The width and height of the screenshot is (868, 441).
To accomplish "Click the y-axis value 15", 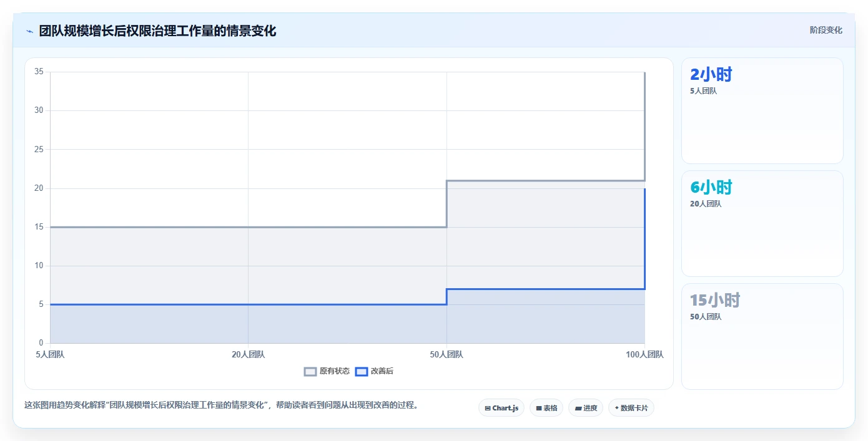I will tap(39, 227).
